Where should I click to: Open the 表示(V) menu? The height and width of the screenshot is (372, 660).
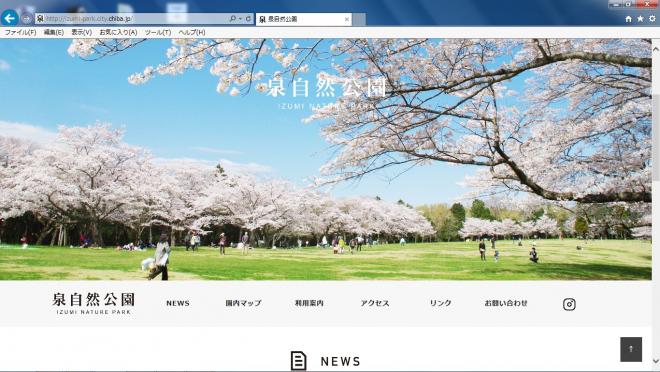point(82,32)
